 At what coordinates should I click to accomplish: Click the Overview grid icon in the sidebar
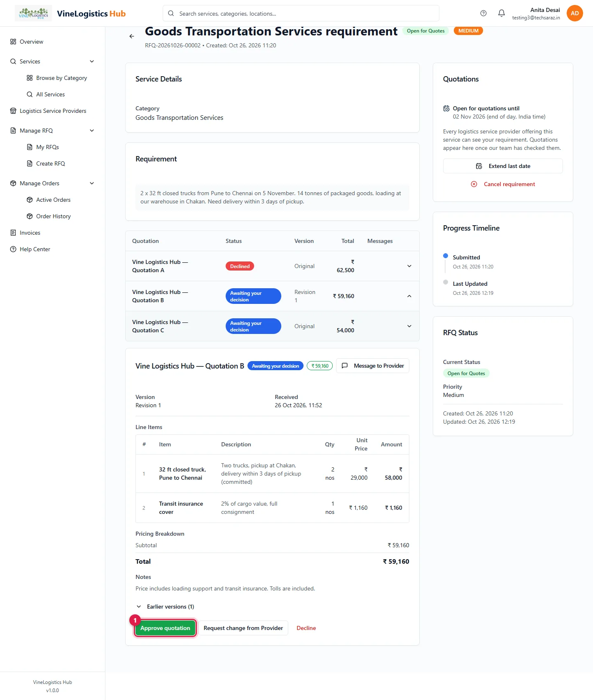tap(13, 42)
